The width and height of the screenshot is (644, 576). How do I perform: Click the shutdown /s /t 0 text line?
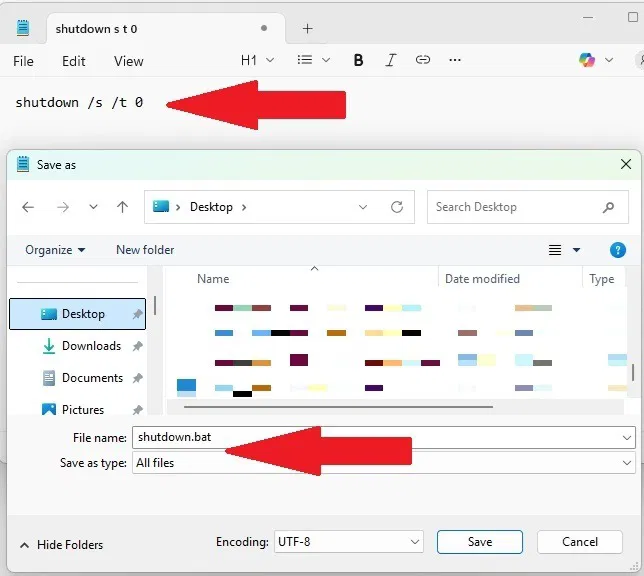(79, 102)
